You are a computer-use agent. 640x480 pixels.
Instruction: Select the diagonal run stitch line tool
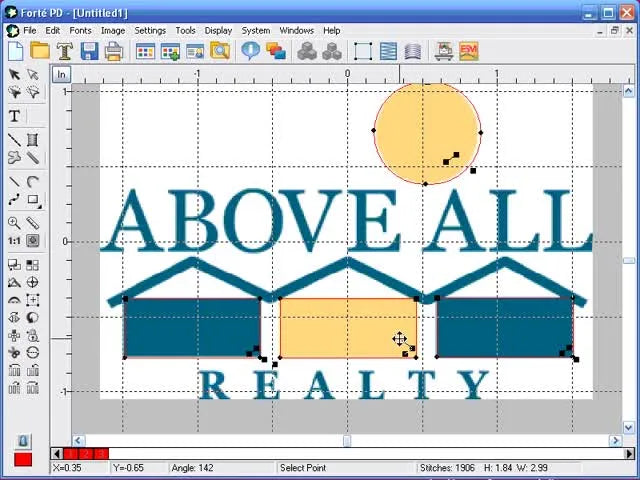(14, 140)
